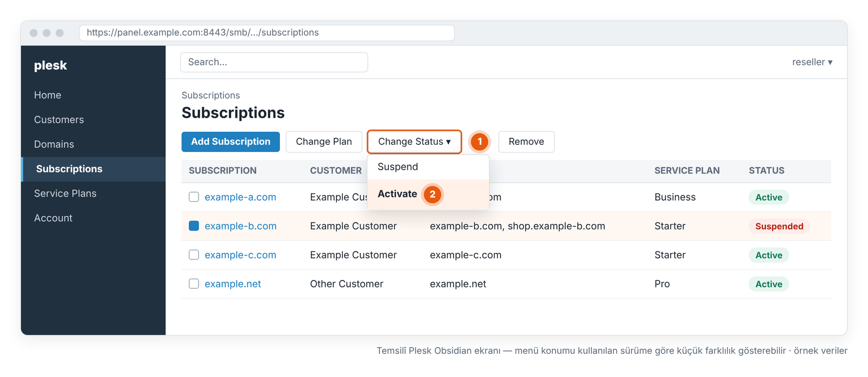Click the Suspended status badge
868x377 pixels.
(x=779, y=226)
